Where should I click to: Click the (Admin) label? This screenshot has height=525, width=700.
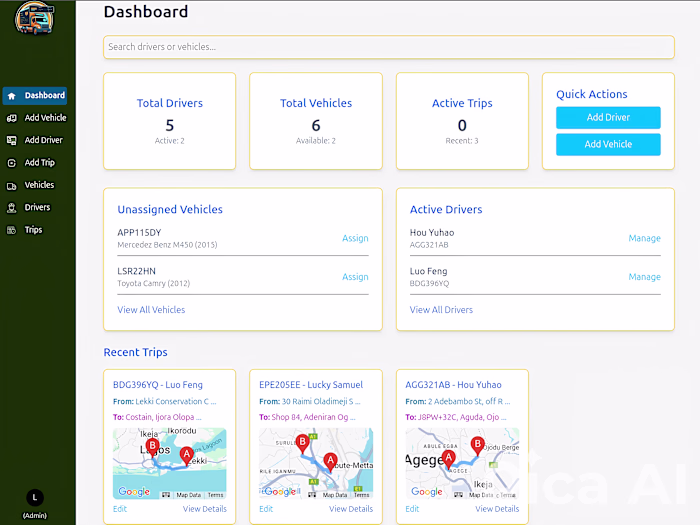[35, 516]
